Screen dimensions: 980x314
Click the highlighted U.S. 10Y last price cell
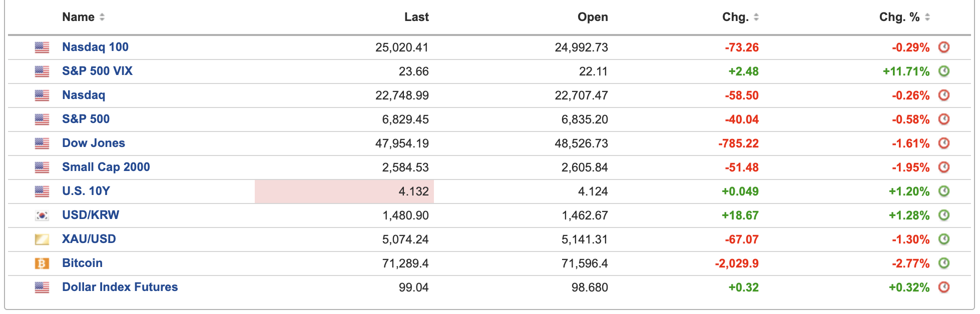point(344,191)
